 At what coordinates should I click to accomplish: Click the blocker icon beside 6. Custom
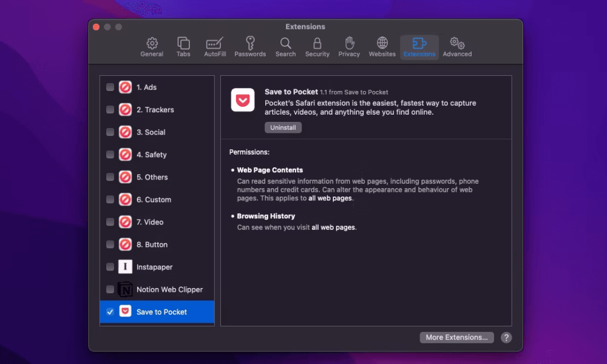click(125, 199)
